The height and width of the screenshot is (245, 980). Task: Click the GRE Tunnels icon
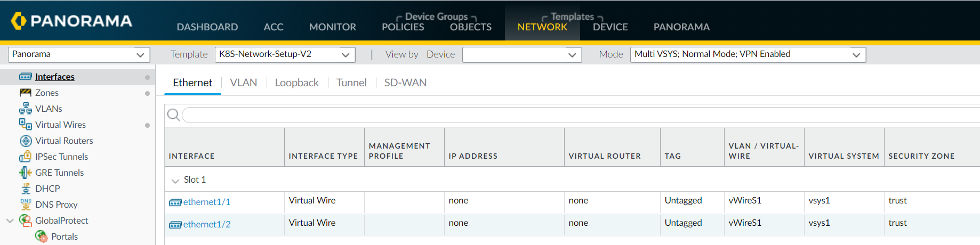coord(25,173)
